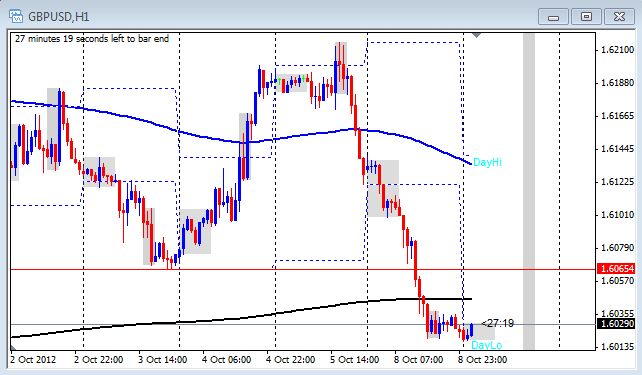This screenshot has width=642, height=375.
Task: Click the 2 Oct 2012 date label
Action: point(33,360)
